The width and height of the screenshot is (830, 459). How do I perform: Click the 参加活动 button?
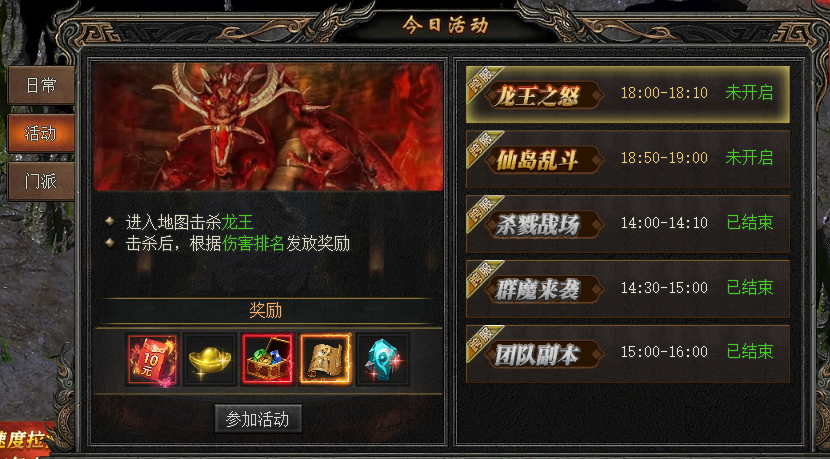(258, 419)
